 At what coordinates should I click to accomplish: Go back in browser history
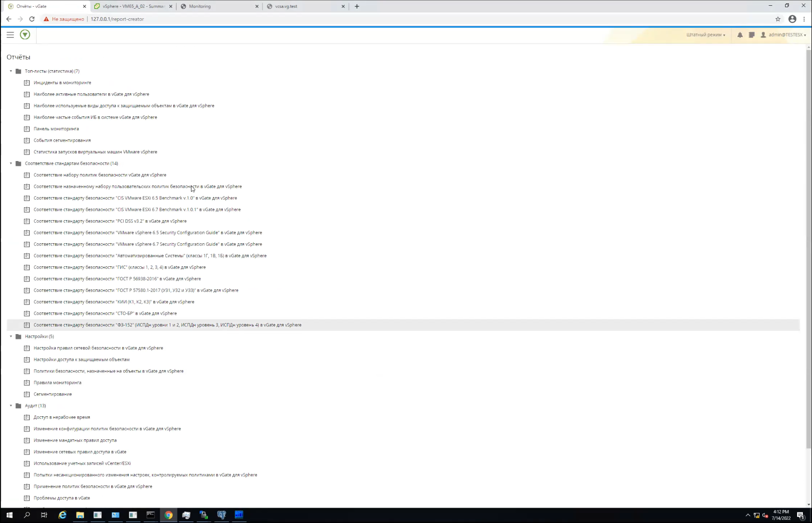tap(9, 19)
